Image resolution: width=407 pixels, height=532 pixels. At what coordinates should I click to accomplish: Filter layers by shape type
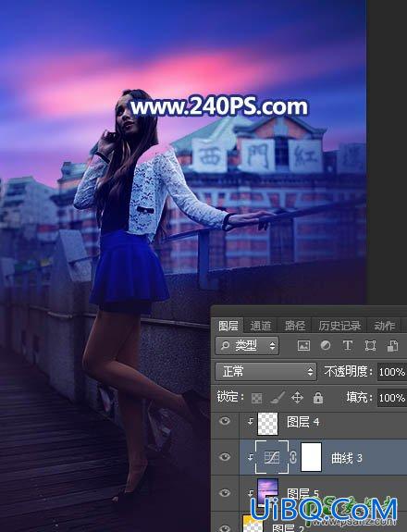click(x=370, y=346)
